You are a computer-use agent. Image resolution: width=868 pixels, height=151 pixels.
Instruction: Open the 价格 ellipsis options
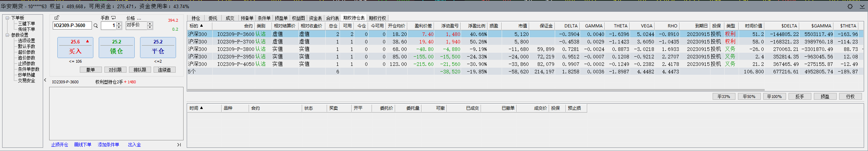tap(139, 18)
